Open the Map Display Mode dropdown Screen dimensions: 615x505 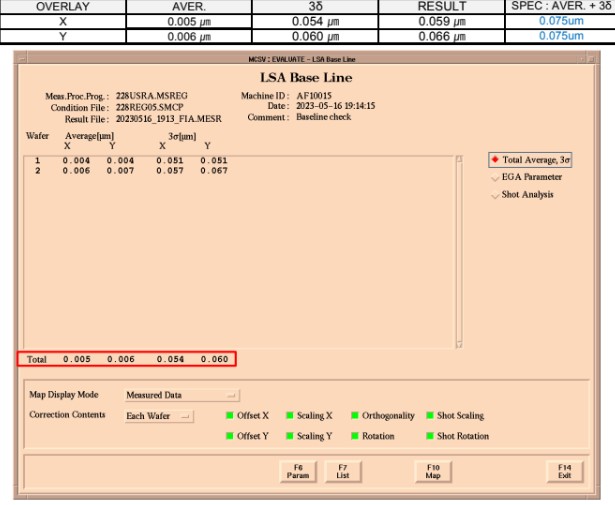point(182,395)
